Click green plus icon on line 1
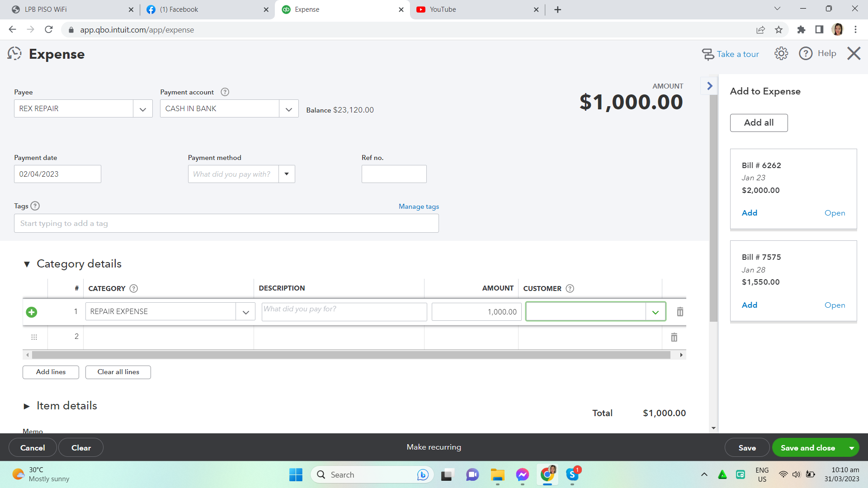 click(32, 312)
